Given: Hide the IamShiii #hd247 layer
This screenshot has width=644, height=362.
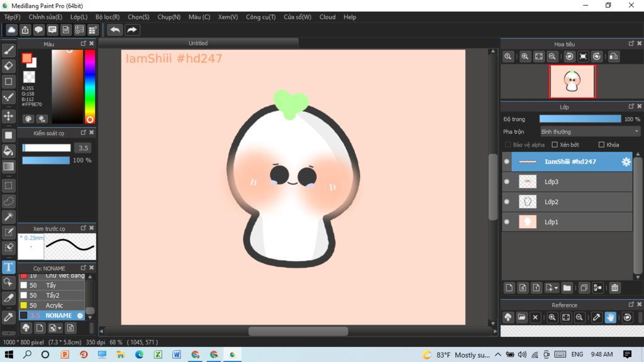Looking at the screenshot, I should pyautogui.click(x=507, y=162).
